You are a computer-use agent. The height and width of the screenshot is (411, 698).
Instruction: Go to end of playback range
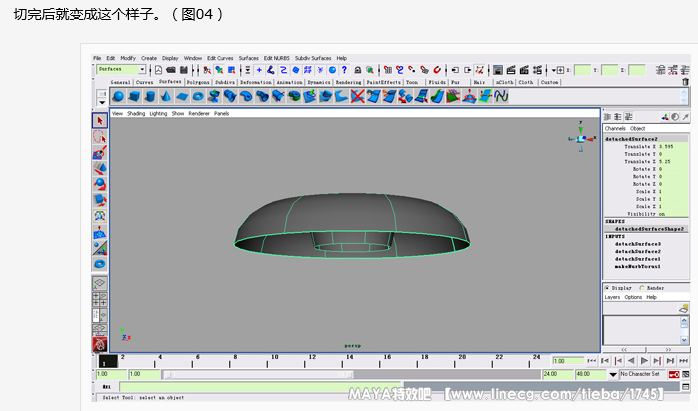[x=684, y=361]
